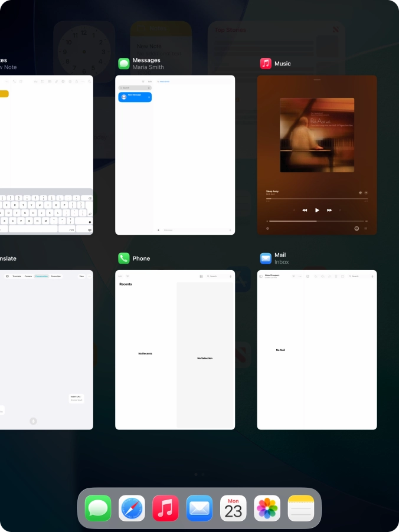This screenshot has height=532, width=399.
Task: Tap the Phone app icon above its card
Action: pyautogui.click(x=124, y=258)
